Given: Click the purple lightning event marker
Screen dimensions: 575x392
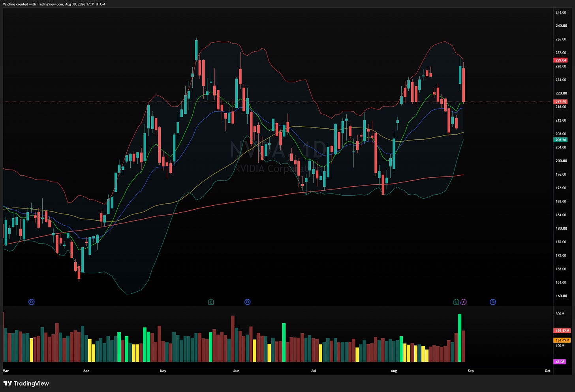Looking at the screenshot, I should pyautogui.click(x=464, y=302).
